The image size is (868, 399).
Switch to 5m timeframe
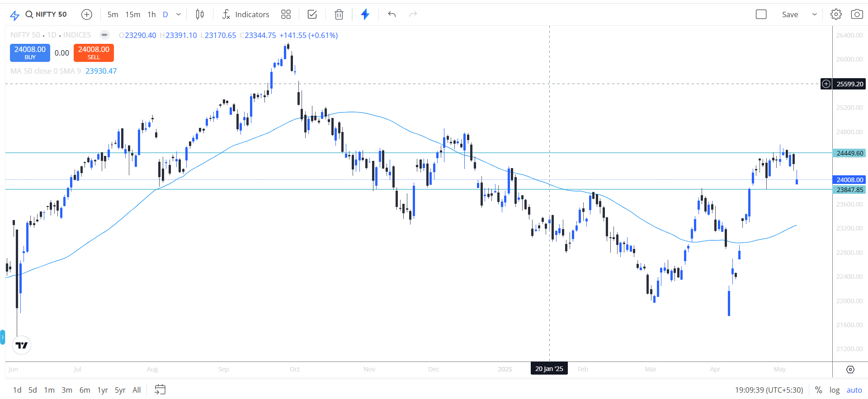113,14
